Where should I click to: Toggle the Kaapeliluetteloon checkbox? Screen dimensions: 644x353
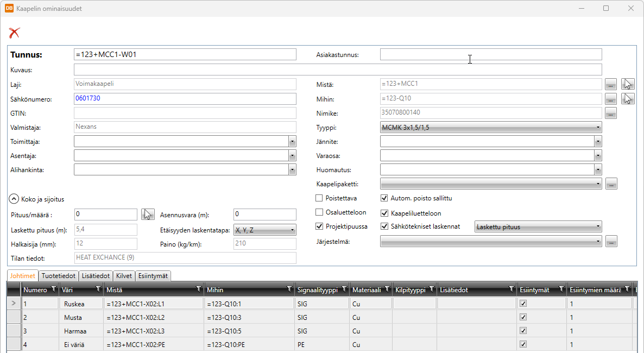point(384,213)
